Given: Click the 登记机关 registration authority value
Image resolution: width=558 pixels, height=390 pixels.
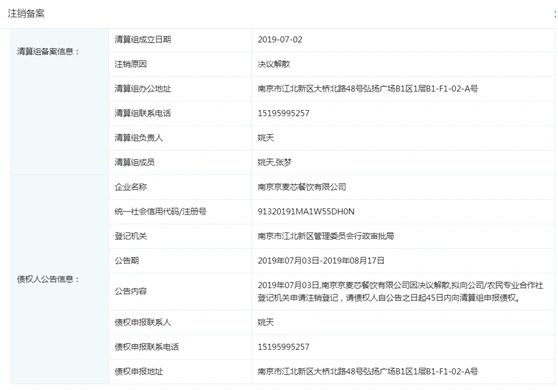Looking at the screenshot, I should point(326,236).
